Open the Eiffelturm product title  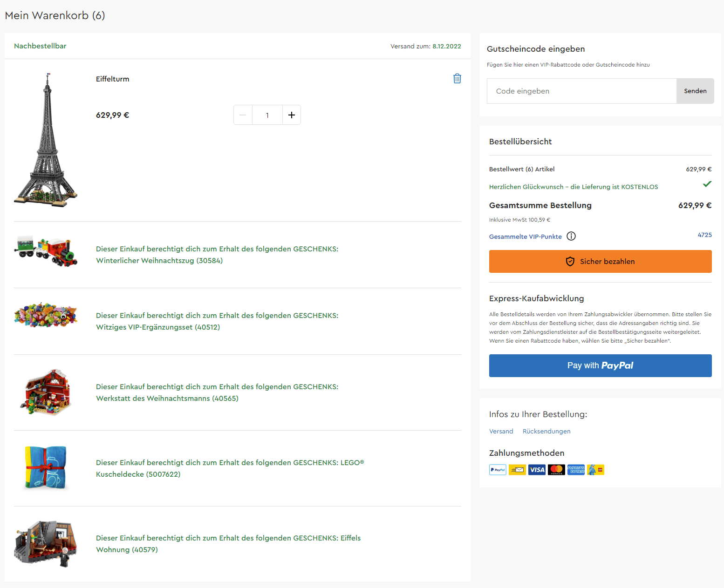click(113, 79)
